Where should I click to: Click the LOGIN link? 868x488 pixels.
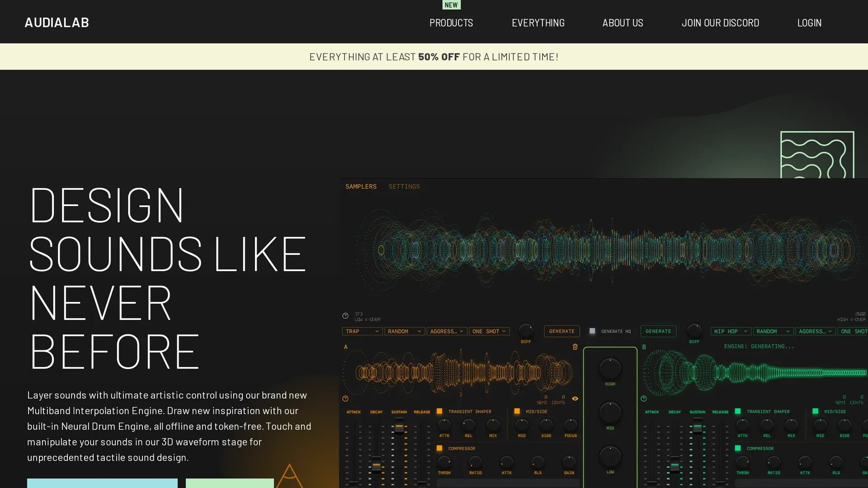tap(809, 23)
